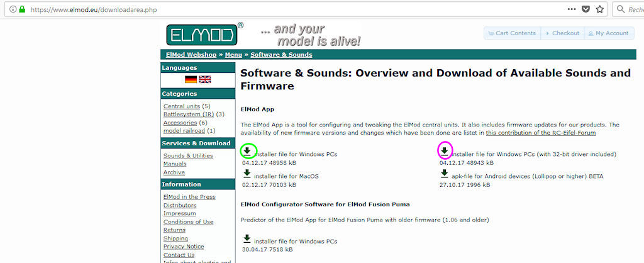Open the Returns link
This screenshot has height=263, width=644.
click(x=175, y=230)
